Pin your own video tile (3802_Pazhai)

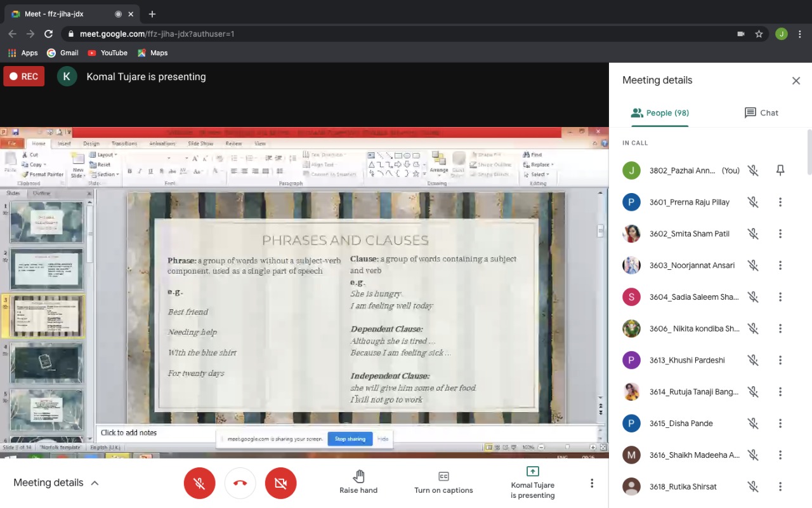(x=780, y=170)
